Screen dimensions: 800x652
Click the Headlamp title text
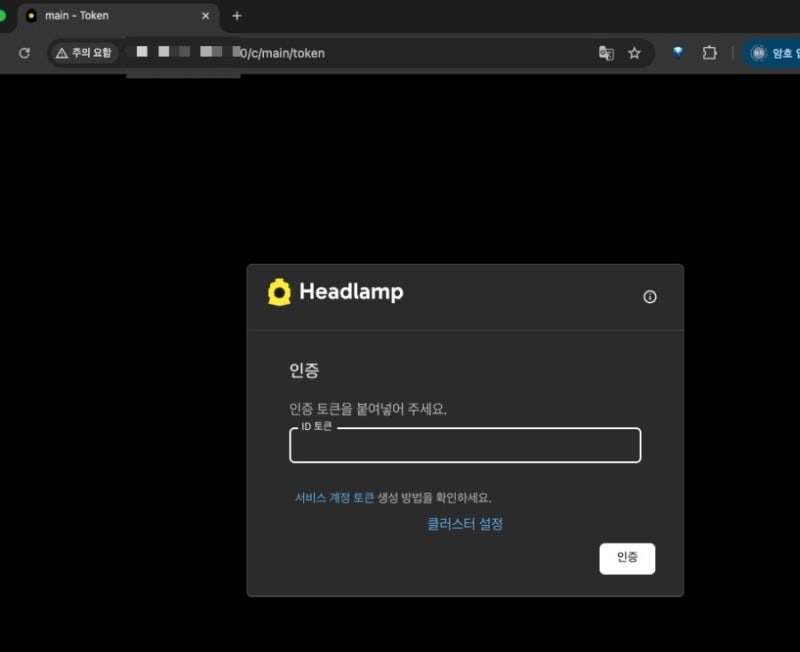[351, 292]
